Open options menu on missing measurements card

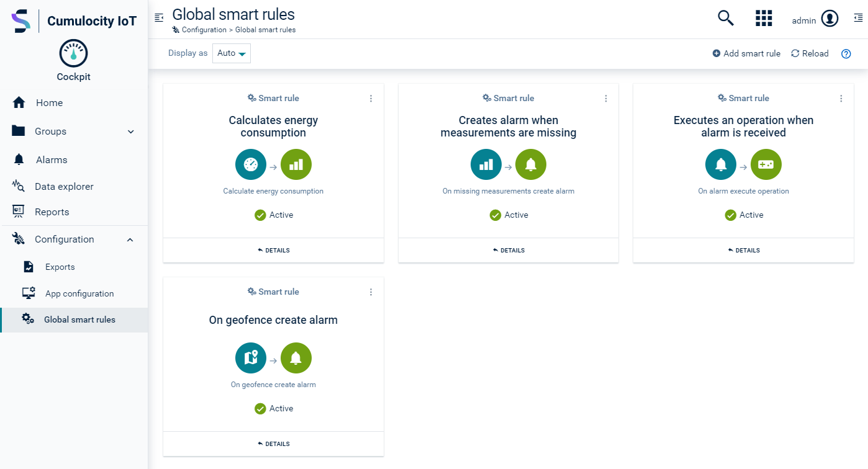(x=606, y=99)
